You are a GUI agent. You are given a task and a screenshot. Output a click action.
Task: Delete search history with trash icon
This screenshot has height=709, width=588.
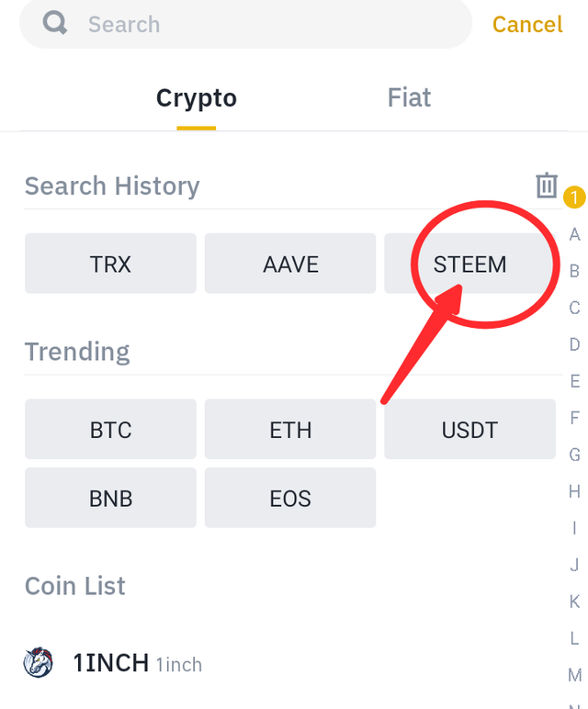point(547,186)
